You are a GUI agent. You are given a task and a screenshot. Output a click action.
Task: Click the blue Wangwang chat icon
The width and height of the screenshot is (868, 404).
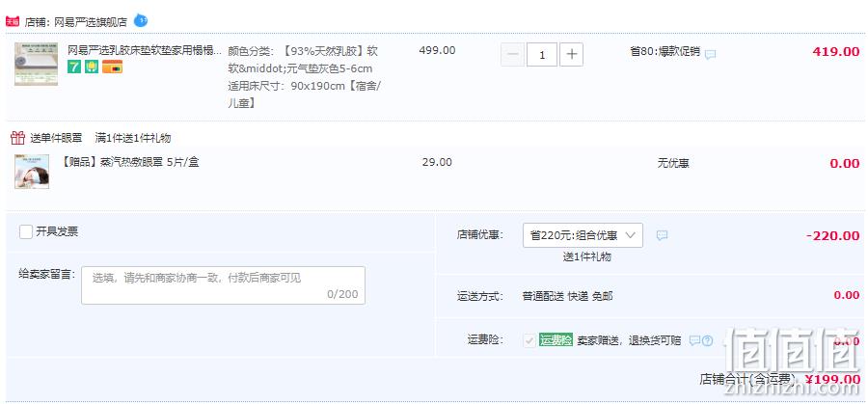(x=141, y=21)
